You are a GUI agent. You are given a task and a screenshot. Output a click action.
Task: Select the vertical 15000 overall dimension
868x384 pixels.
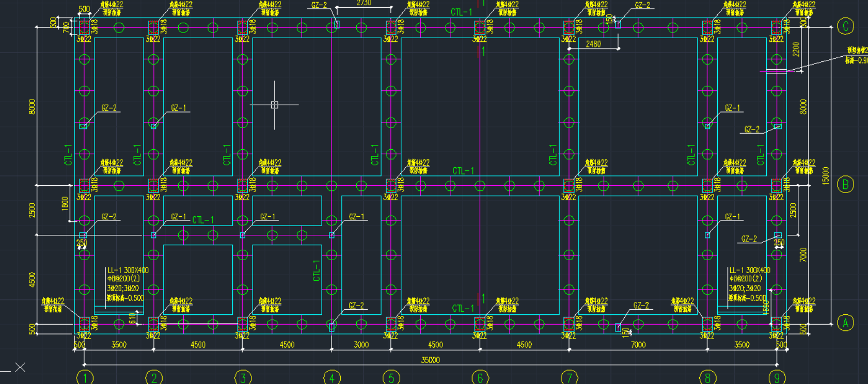point(826,176)
